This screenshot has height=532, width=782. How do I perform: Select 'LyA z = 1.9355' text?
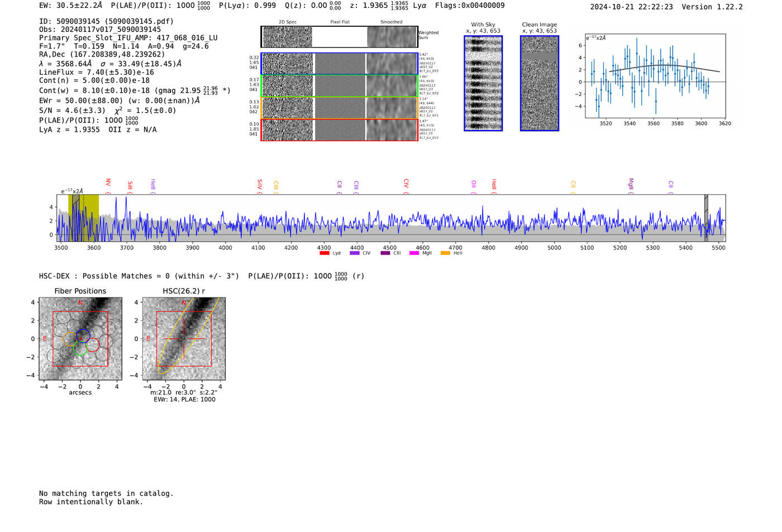tap(69, 130)
